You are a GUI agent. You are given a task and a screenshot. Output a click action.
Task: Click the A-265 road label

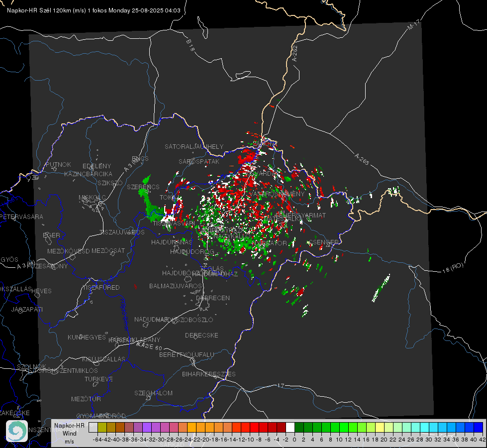point(362,159)
